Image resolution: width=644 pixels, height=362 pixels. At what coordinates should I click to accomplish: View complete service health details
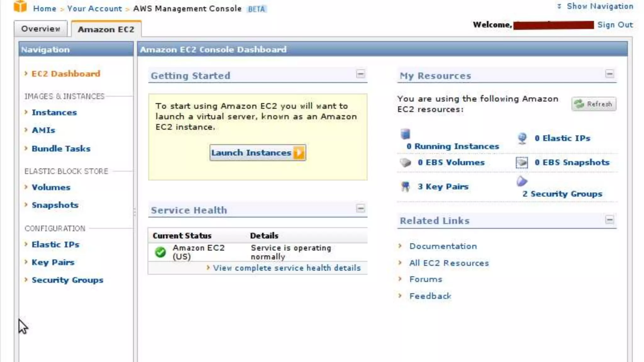(286, 268)
